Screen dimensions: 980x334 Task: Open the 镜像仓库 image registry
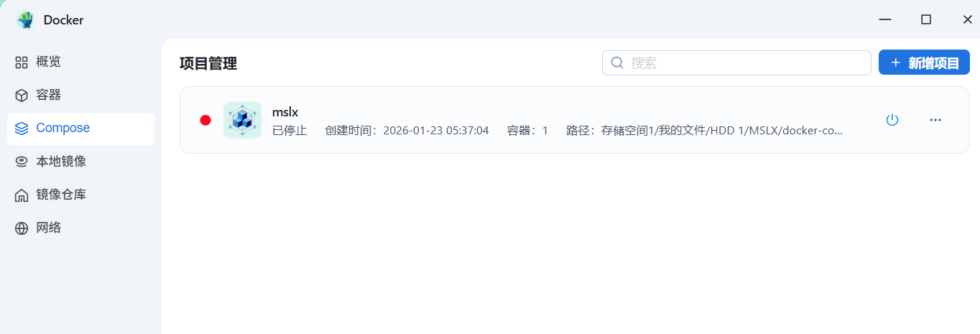[80, 195]
